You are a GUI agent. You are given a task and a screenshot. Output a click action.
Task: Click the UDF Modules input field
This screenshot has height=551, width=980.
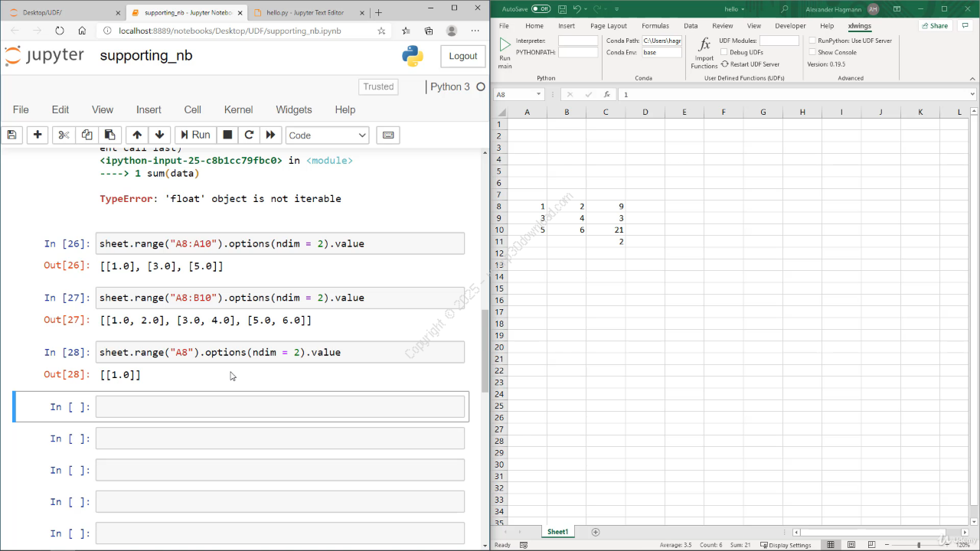tap(779, 41)
